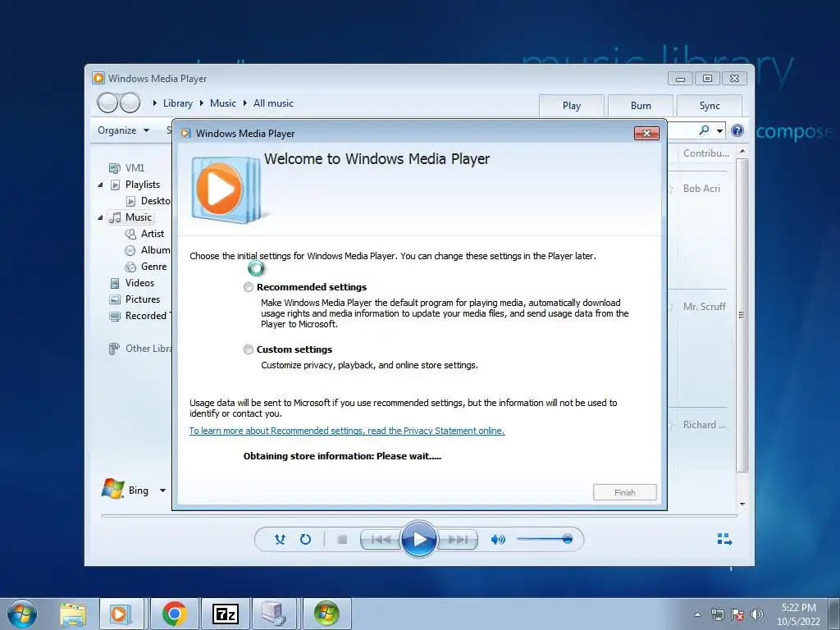Toggle repeat with the repeat icon
Viewport: 840px width, 630px height.
[305, 540]
